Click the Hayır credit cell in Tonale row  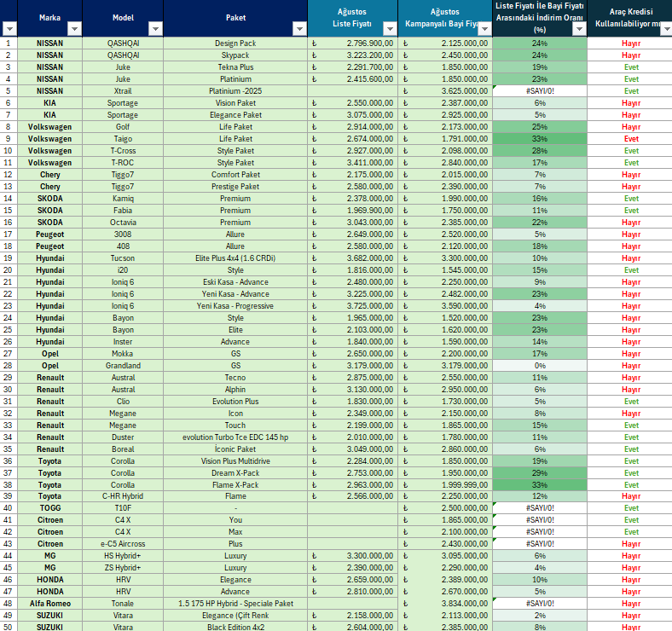pyautogui.click(x=631, y=604)
